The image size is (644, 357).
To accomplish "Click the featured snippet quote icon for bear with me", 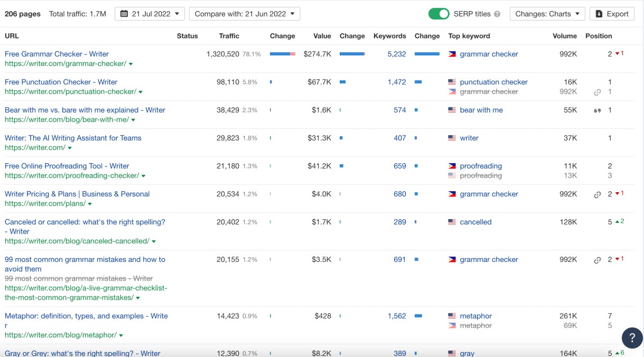I will click(x=597, y=110).
